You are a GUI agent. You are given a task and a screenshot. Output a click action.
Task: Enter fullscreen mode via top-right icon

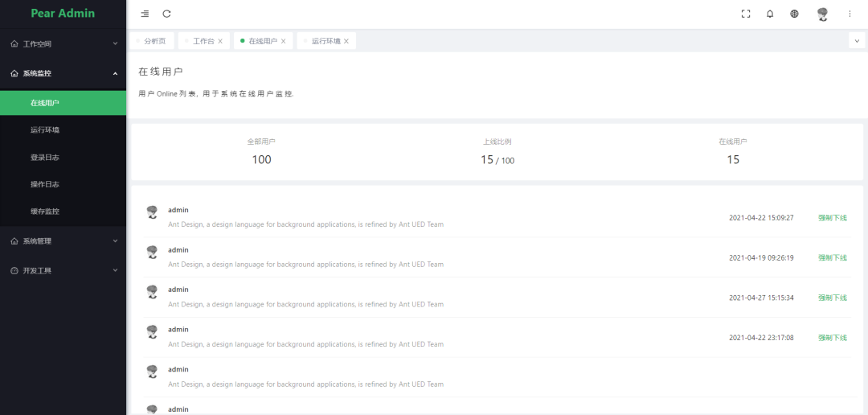[x=745, y=14]
